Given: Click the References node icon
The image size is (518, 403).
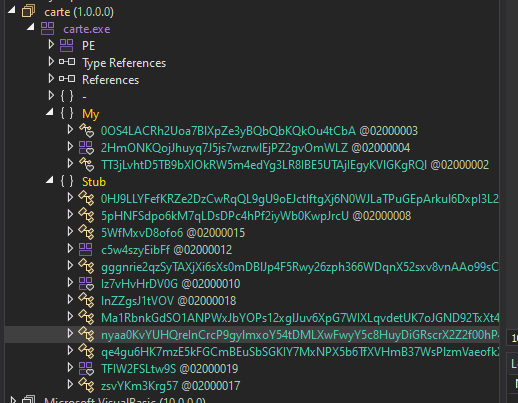Looking at the screenshot, I should click(67, 79).
